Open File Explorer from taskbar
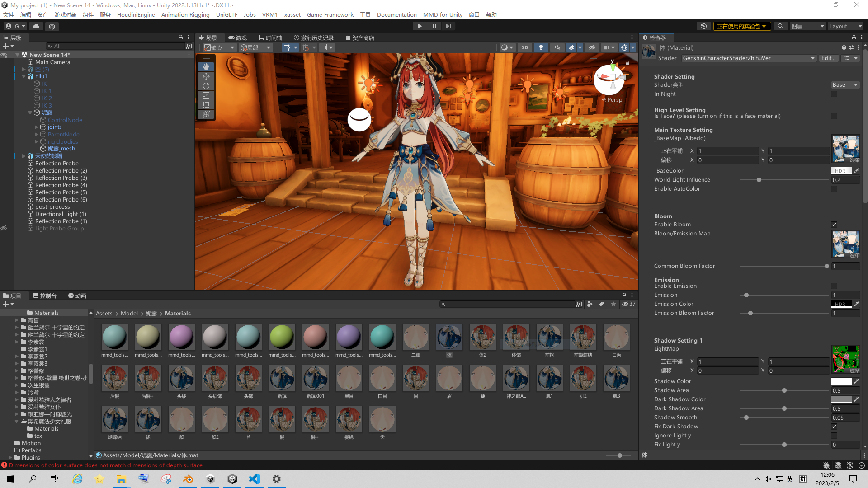This screenshot has width=868, height=488. tap(121, 479)
